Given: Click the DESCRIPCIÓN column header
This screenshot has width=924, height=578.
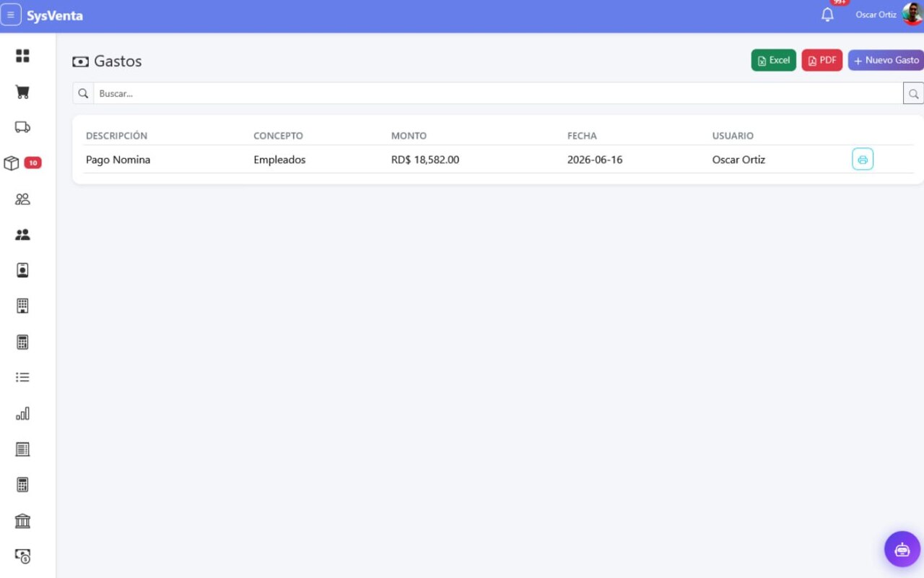Looking at the screenshot, I should click(116, 136).
